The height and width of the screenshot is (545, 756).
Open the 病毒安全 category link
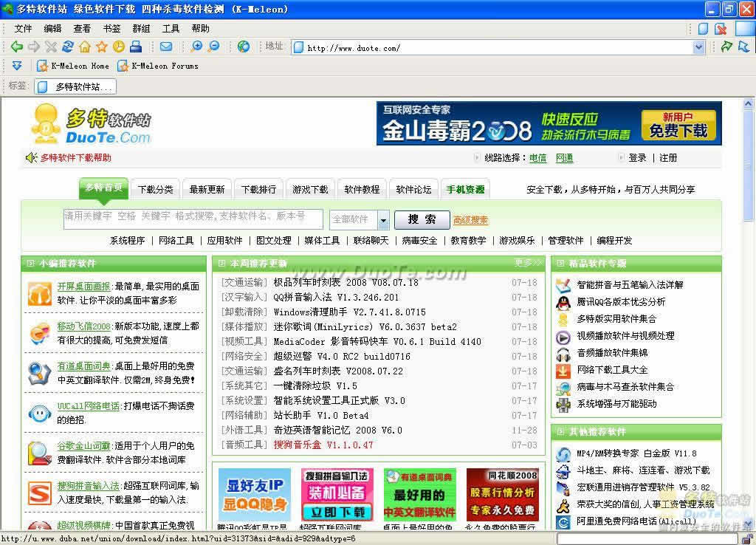pyautogui.click(x=419, y=240)
